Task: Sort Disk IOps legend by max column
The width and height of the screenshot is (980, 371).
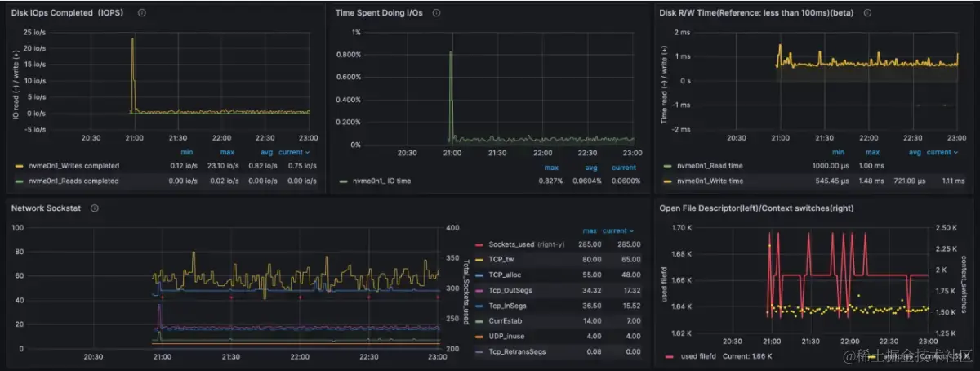Action: pos(227,152)
